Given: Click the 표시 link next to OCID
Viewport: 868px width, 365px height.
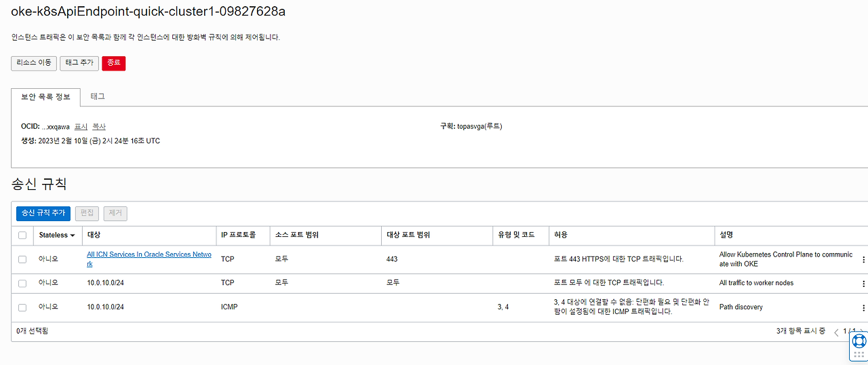Looking at the screenshot, I should click(x=81, y=127).
